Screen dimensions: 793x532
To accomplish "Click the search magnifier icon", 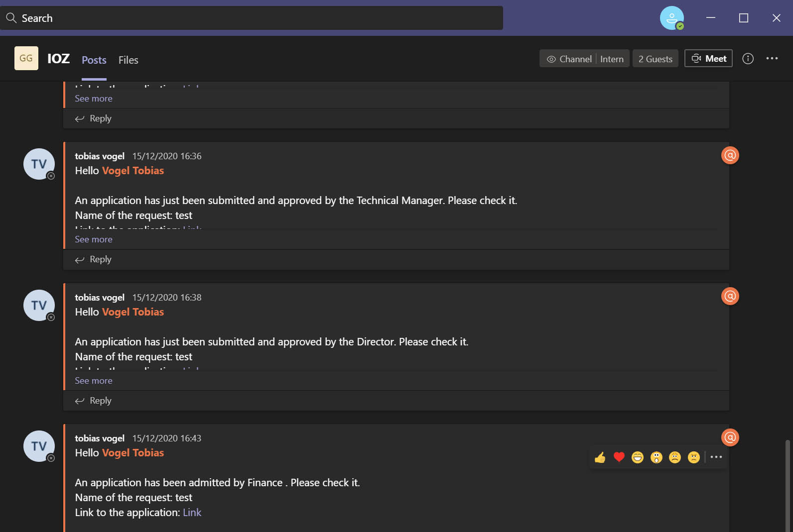I will click(11, 18).
